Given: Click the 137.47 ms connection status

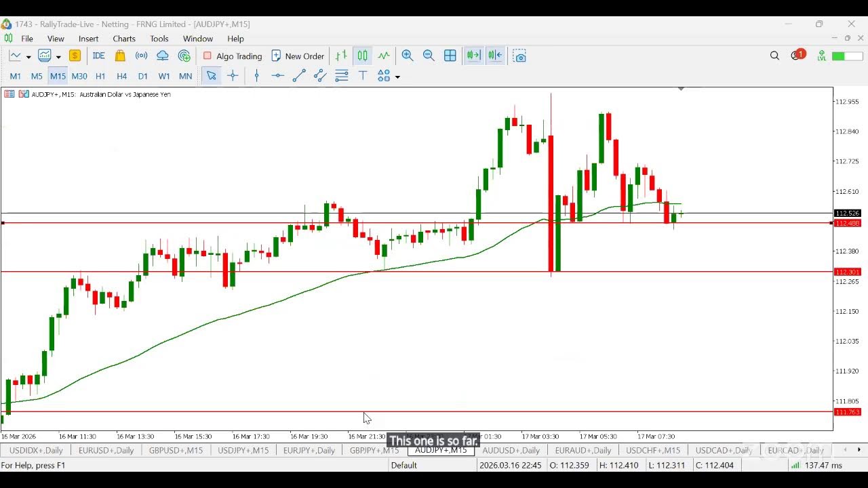Looking at the screenshot, I should pyautogui.click(x=816, y=465).
